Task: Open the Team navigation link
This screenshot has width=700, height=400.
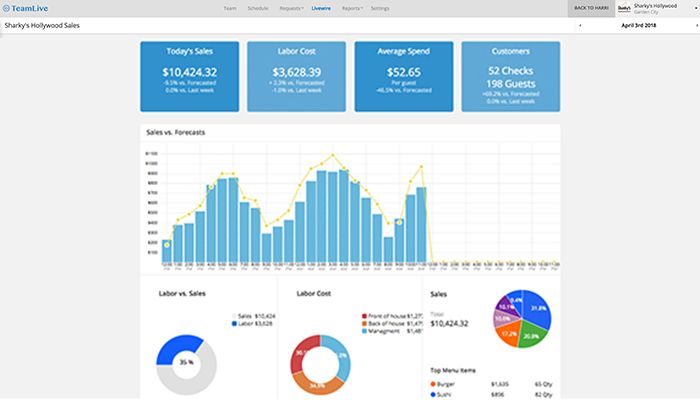Action: tap(230, 8)
